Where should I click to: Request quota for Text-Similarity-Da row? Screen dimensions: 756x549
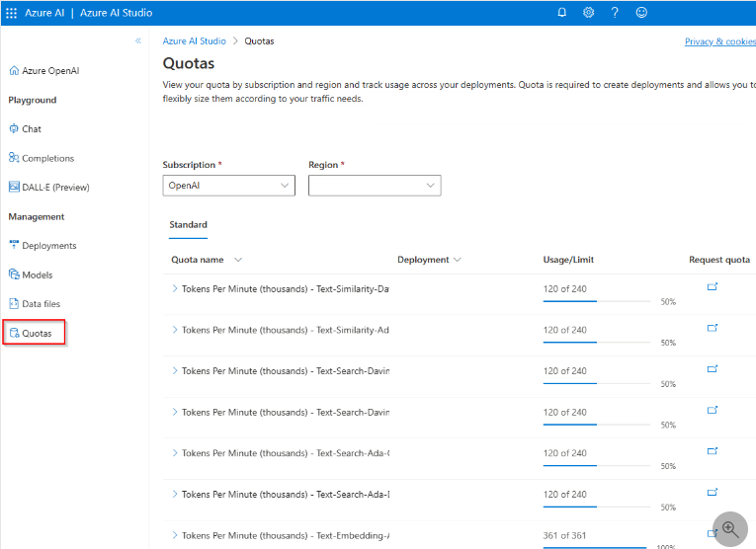(713, 286)
